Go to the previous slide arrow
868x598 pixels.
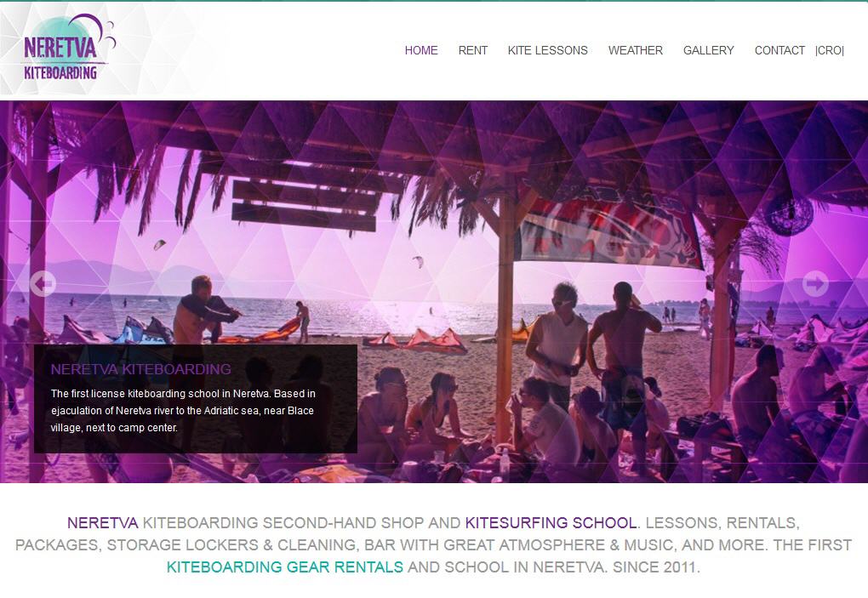pyautogui.click(x=43, y=284)
